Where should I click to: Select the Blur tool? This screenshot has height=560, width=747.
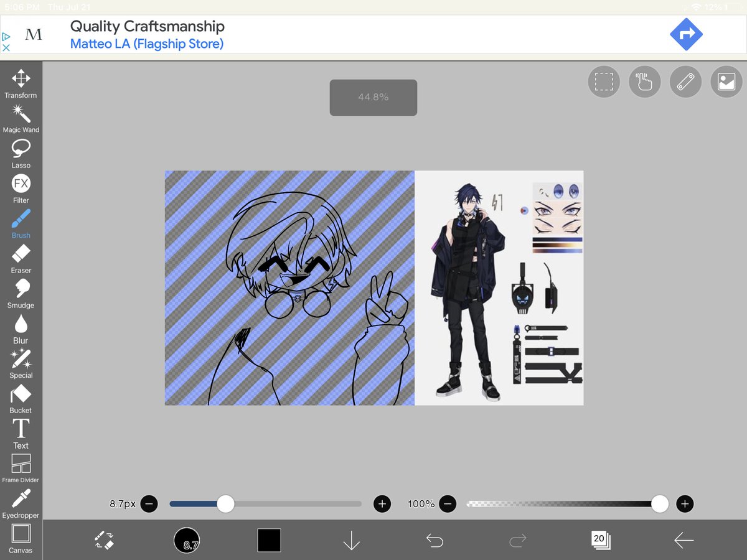pyautogui.click(x=21, y=329)
